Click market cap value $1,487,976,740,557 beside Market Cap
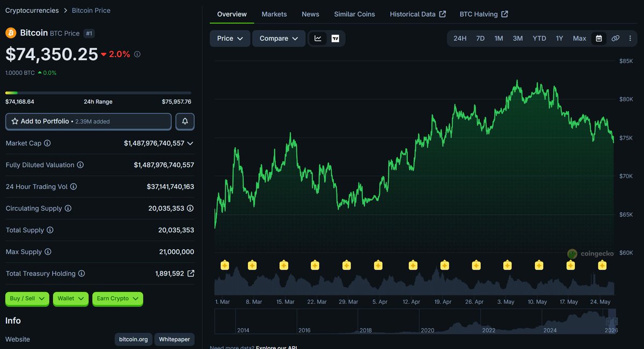This screenshot has height=349, width=644. pos(154,143)
